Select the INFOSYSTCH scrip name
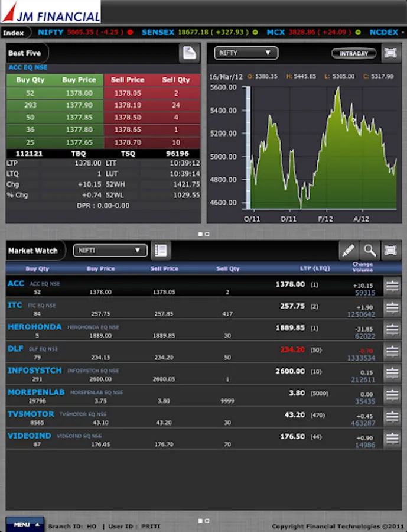The width and height of the screenshot is (407, 532). click(x=35, y=370)
